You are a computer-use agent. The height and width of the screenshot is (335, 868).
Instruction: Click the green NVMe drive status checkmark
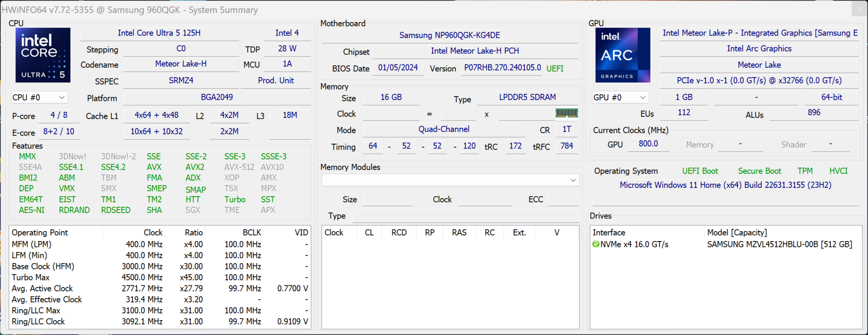(x=596, y=244)
